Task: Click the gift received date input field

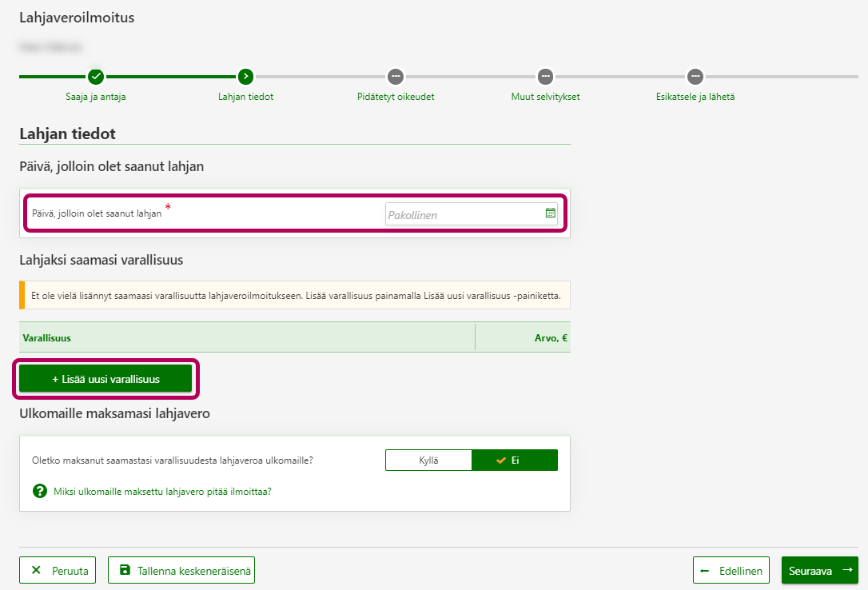Action: click(464, 214)
